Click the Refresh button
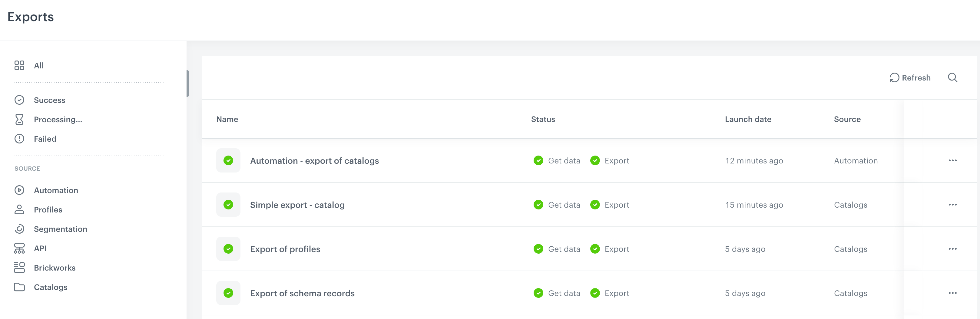 [x=910, y=77]
